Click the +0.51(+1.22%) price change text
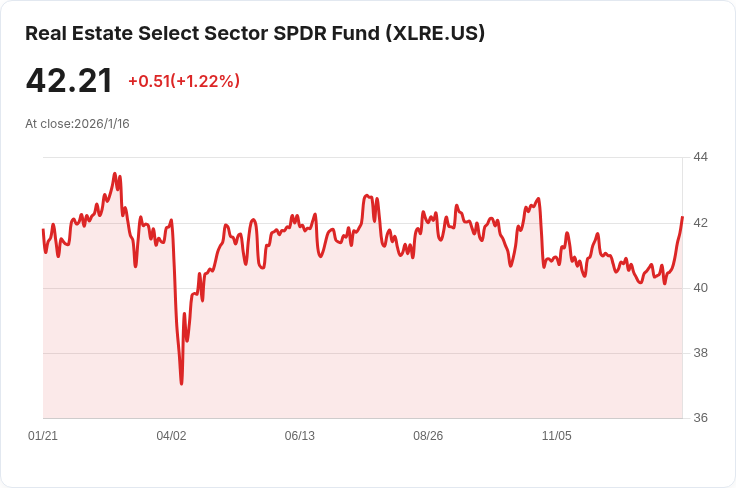Image resolution: width=736 pixels, height=488 pixels. 184,81
